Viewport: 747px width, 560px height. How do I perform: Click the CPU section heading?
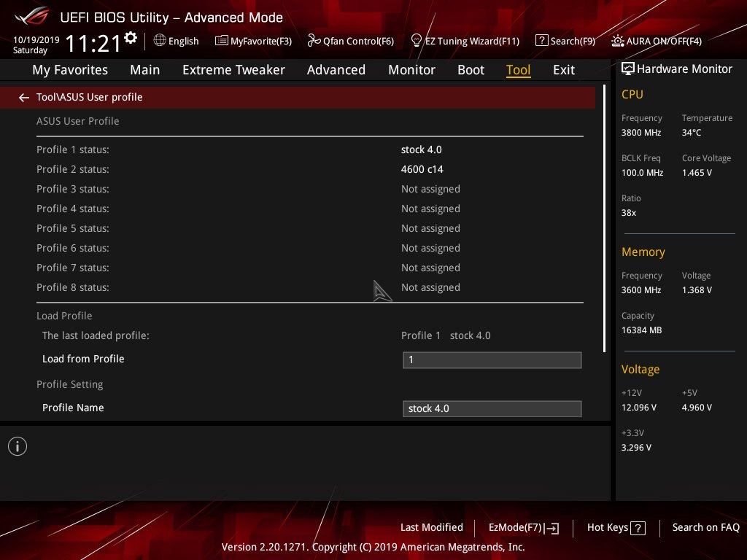632,94
